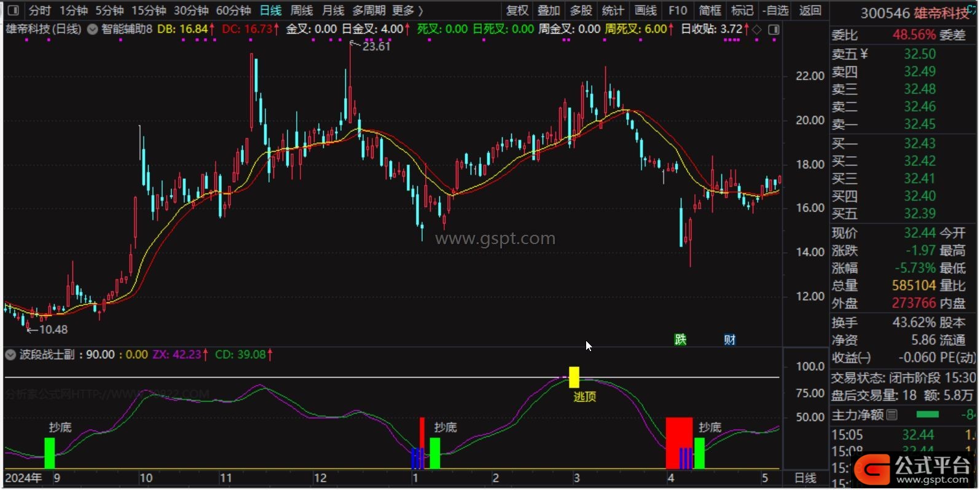The image size is (980, 490).
Task: Open the 智能辅助8 indicator dropdown circle
Action: point(92,29)
